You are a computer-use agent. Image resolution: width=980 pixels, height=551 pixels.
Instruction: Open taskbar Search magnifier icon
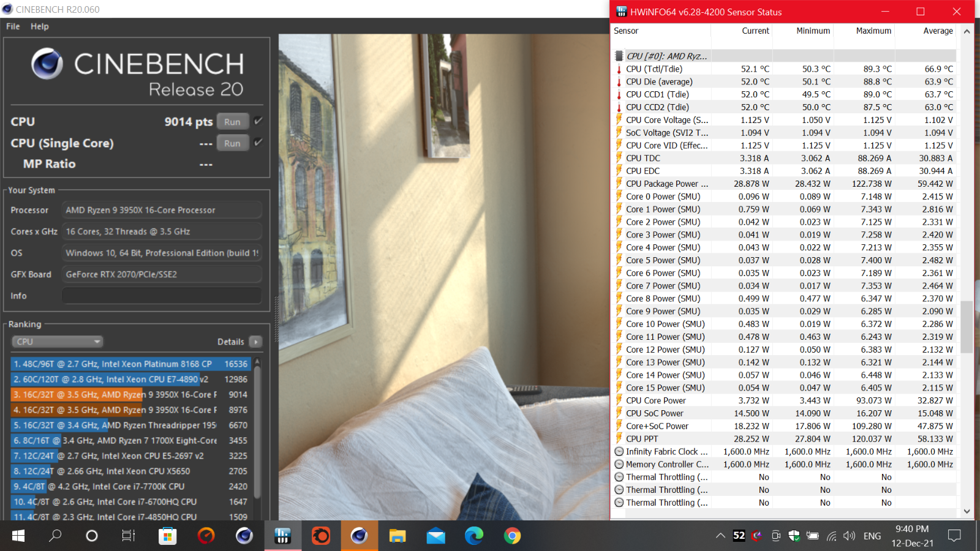(55, 536)
